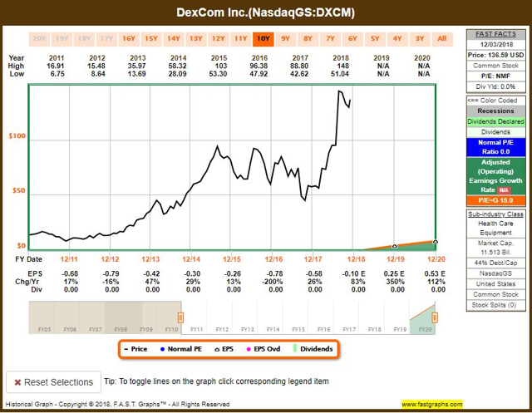Click the Price: 136.59 USD value

495,55
